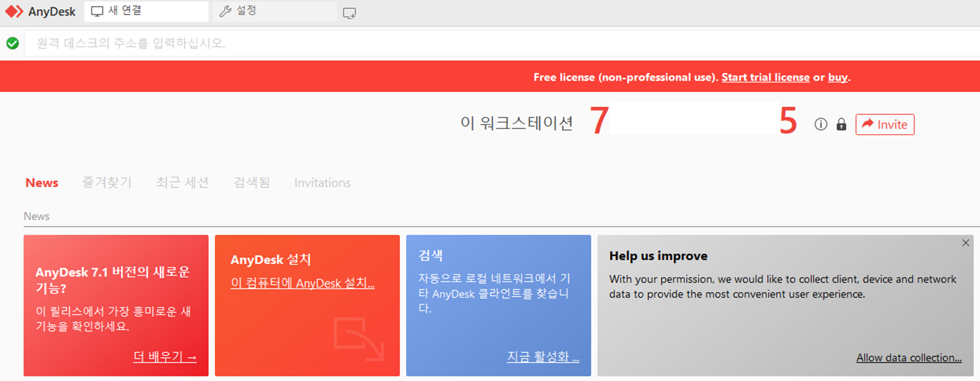
Task: Click the wrench icon in 설정 tab
Action: click(226, 11)
